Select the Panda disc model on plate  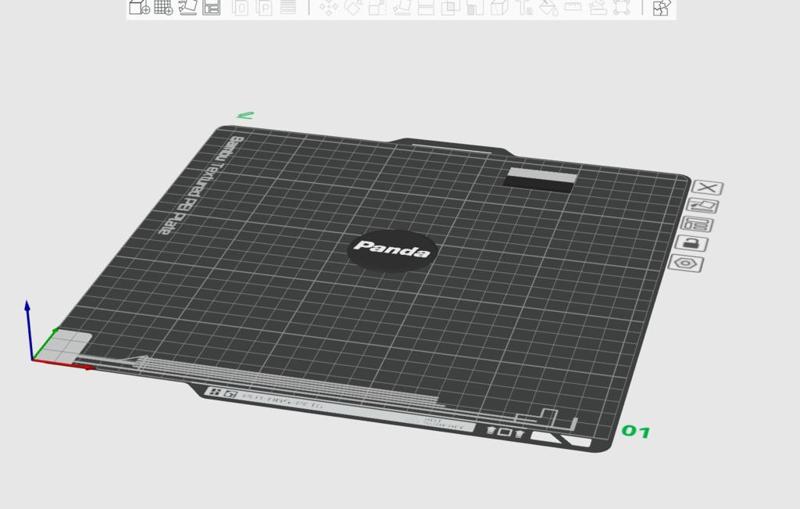[x=392, y=250]
